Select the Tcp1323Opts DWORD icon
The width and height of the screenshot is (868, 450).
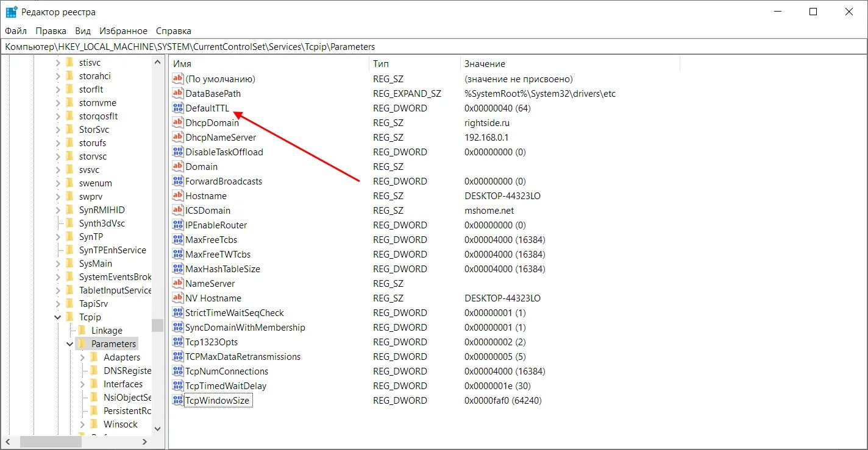[178, 342]
